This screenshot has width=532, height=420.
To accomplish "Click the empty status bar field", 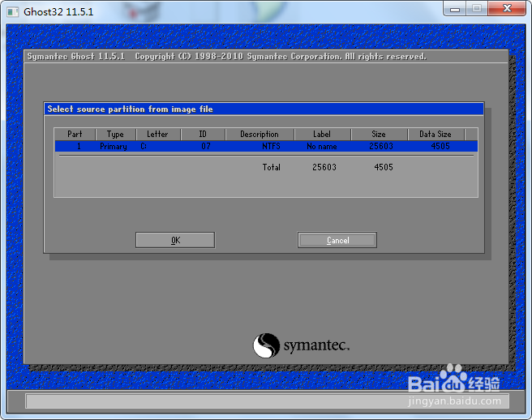I will [x=267, y=401].
